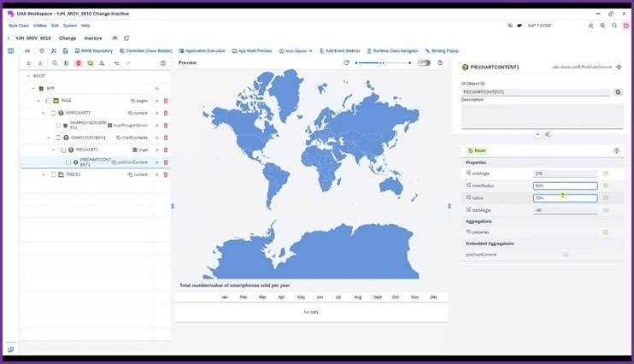This screenshot has width=634, height=364.
Task: Click the red power icon top right
Action: 626,26
